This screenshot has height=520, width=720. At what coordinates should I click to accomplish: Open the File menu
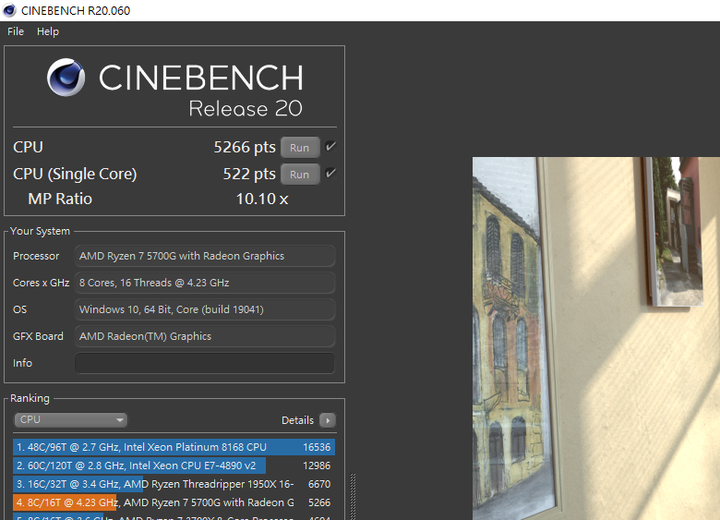pos(15,32)
